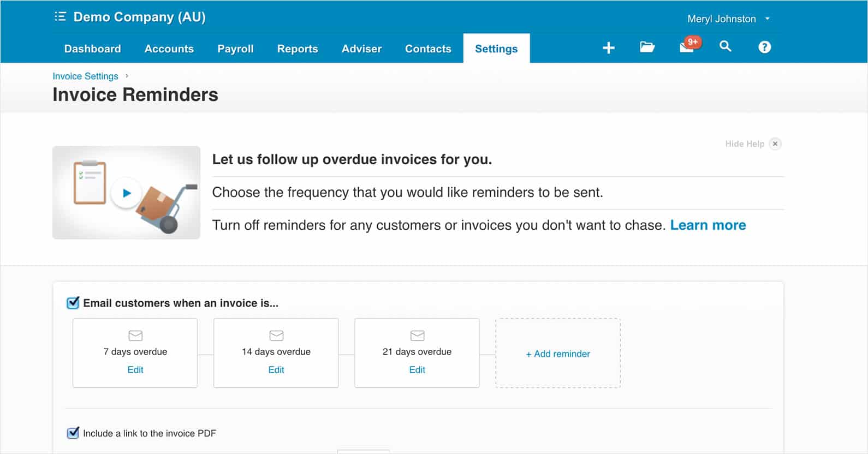
Task: Open the inbox envelope with 9+ badge
Action: click(689, 45)
